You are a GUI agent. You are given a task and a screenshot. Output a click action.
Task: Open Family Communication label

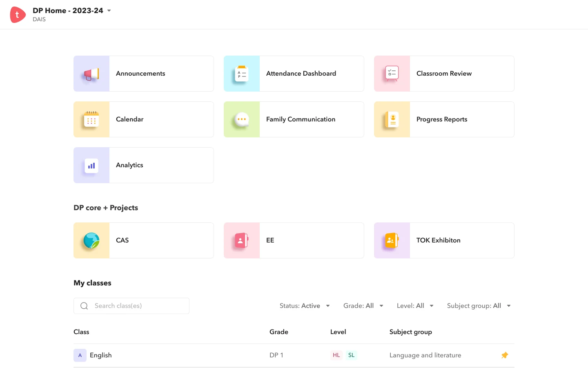coord(301,119)
